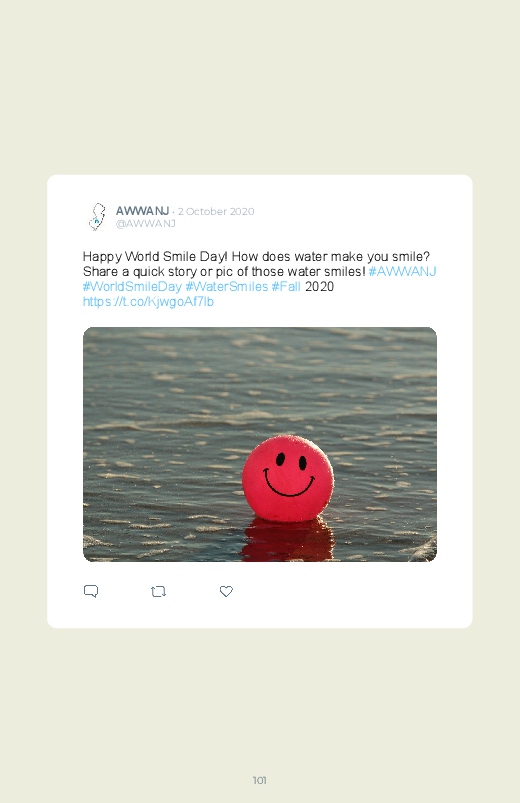520x803 pixels.
Task: Open the #WaterSmiles hashtag
Action: [226, 286]
